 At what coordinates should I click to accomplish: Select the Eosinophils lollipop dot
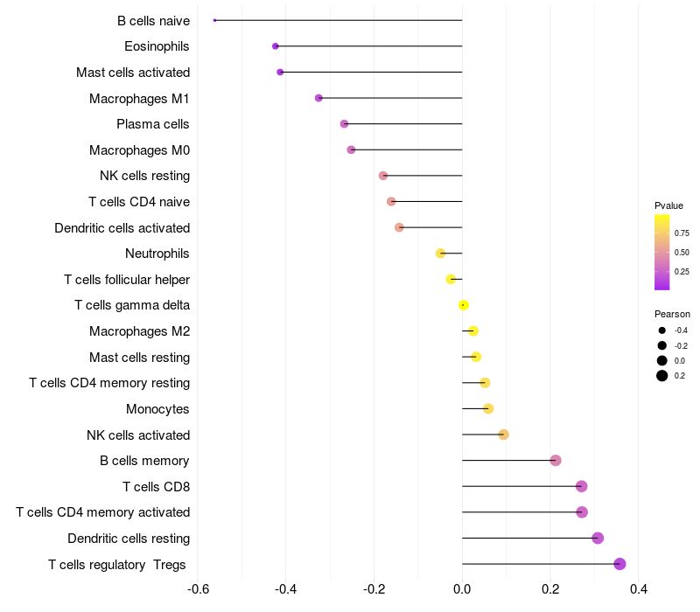coord(276,46)
